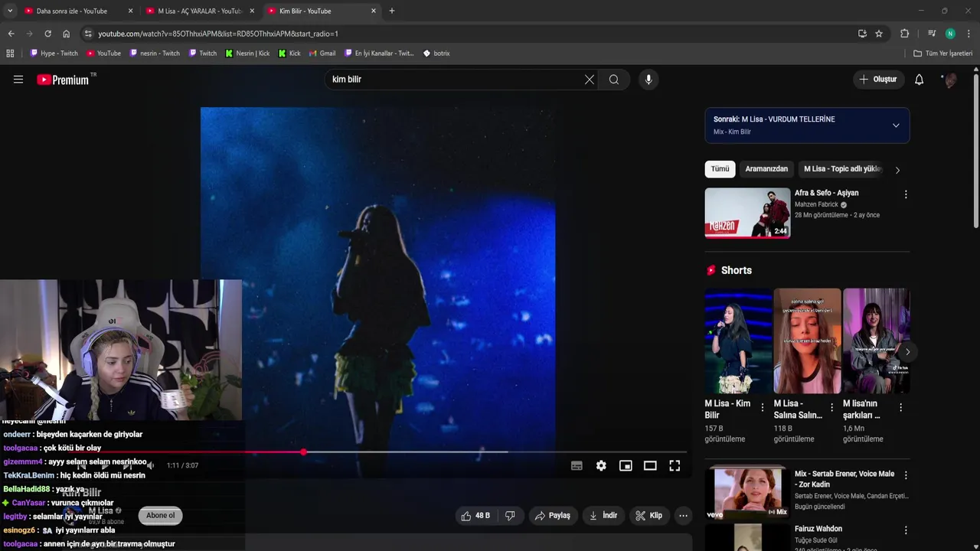Enter fullscreen video mode
Viewport: 980px width, 551px height.
pyautogui.click(x=675, y=465)
